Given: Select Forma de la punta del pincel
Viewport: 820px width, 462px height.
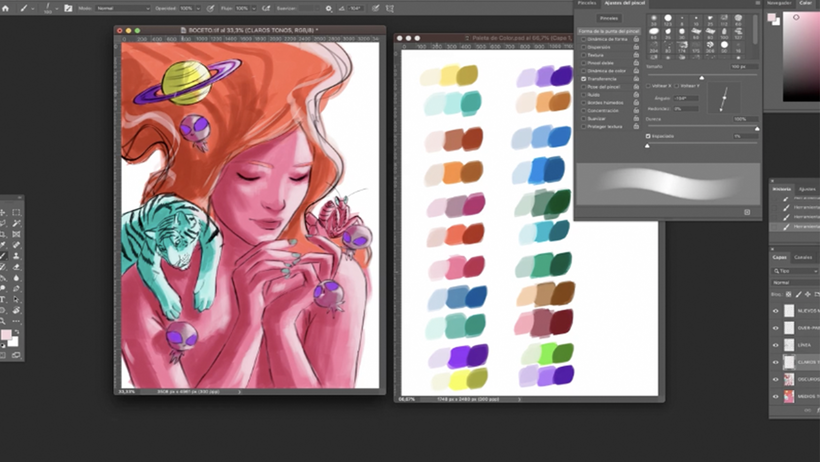Looking at the screenshot, I should 609,31.
